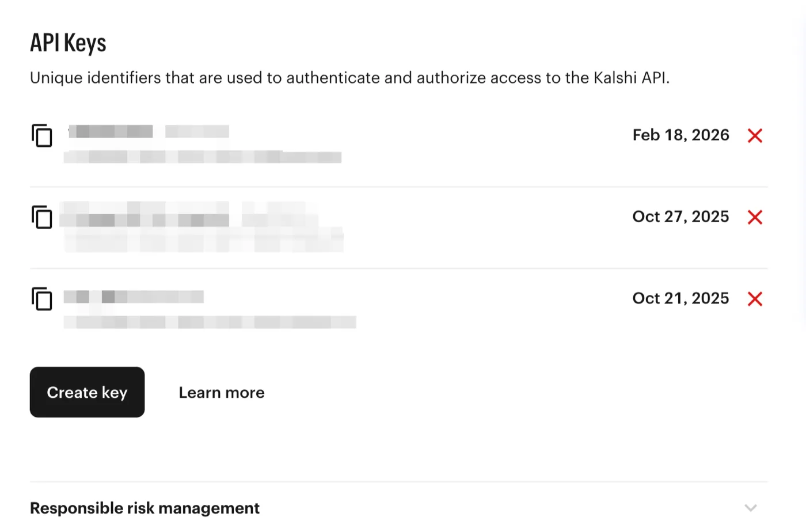Delete the Oct 21, 2025 API key
806x532 pixels.
[x=755, y=299]
